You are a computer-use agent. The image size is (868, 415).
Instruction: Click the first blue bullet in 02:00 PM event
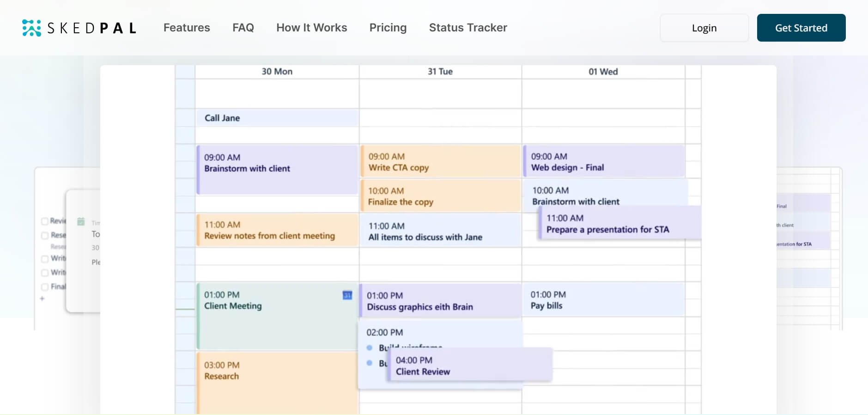coord(370,348)
